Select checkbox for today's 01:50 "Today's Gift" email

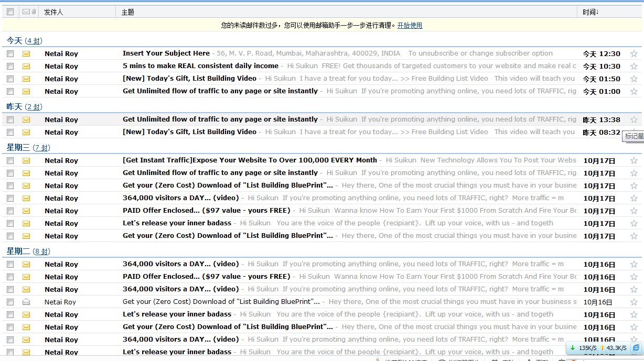pyautogui.click(x=10, y=79)
